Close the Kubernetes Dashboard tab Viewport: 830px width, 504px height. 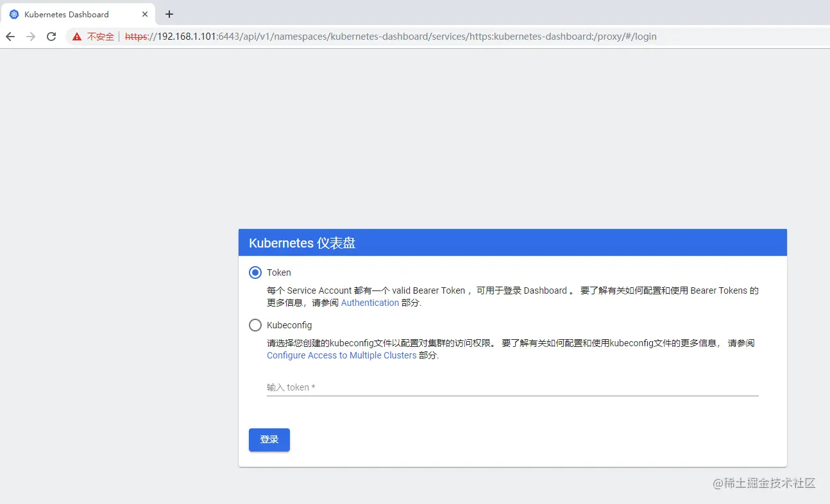pos(146,14)
